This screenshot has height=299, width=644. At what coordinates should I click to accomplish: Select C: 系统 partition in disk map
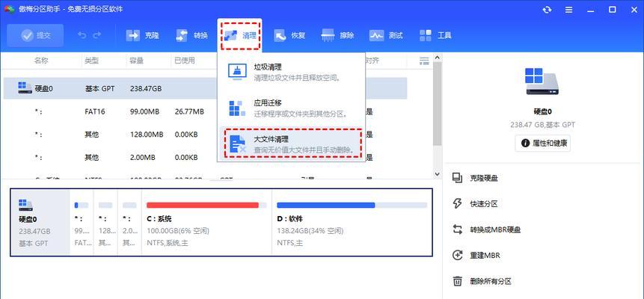click(206, 223)
